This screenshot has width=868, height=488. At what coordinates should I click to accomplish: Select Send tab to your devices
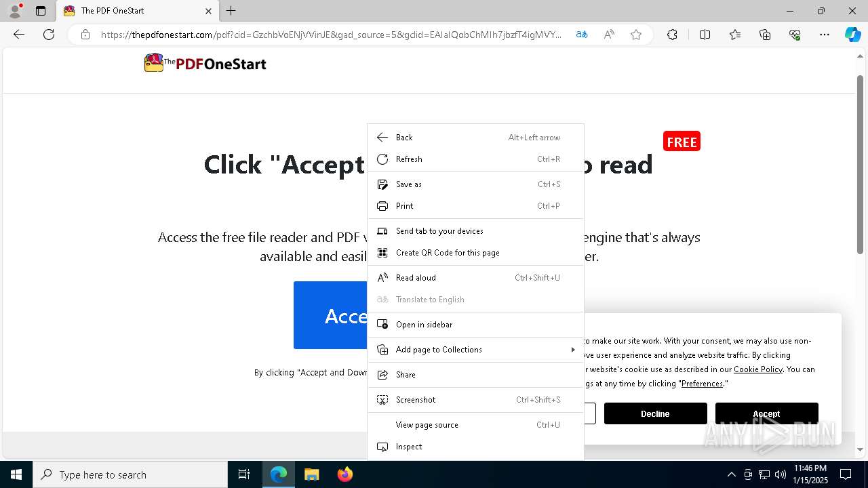tap(475, 231)
